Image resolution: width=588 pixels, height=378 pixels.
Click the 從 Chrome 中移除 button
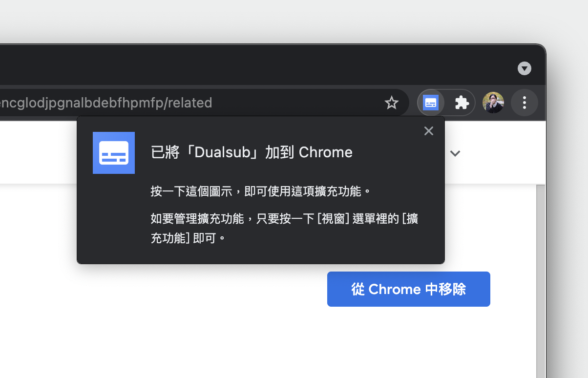click(x=409, y=289)
